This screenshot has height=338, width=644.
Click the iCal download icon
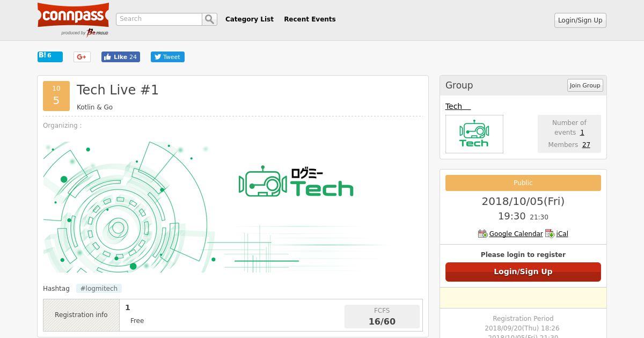pyautogui.click(x=550, y=234)
